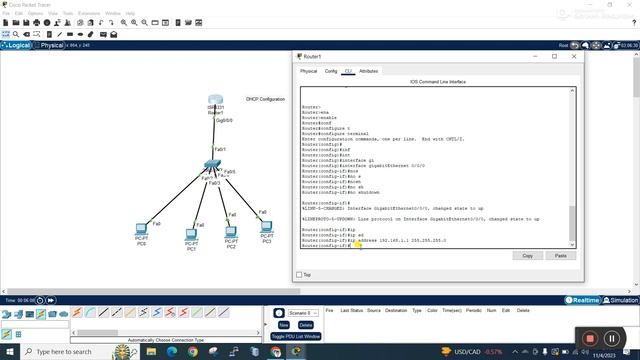Choose the blue serial DCE cable
The width and height of the screenshot is (640, 360).
[x=157, y=313]
